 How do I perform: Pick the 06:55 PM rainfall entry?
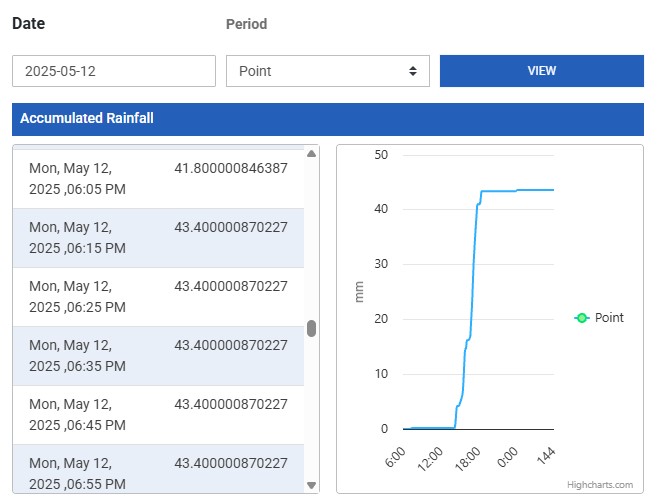click(x=158, y=470)
